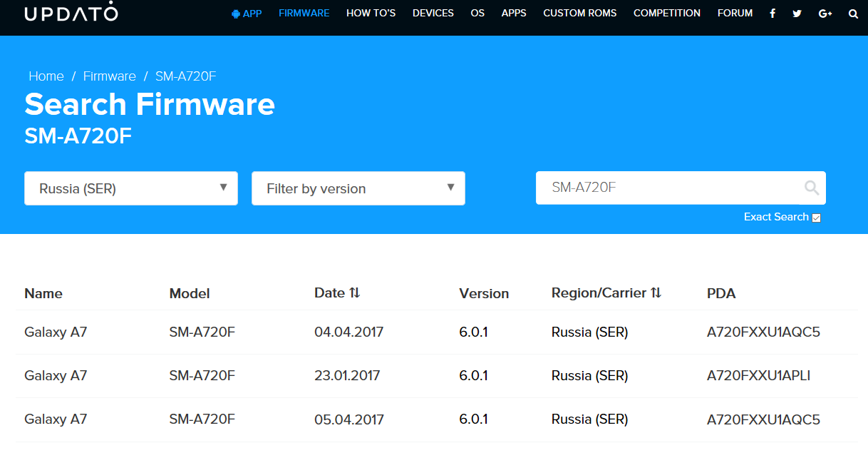Toggle the Exact Search checkbox

tap(817, 218)
